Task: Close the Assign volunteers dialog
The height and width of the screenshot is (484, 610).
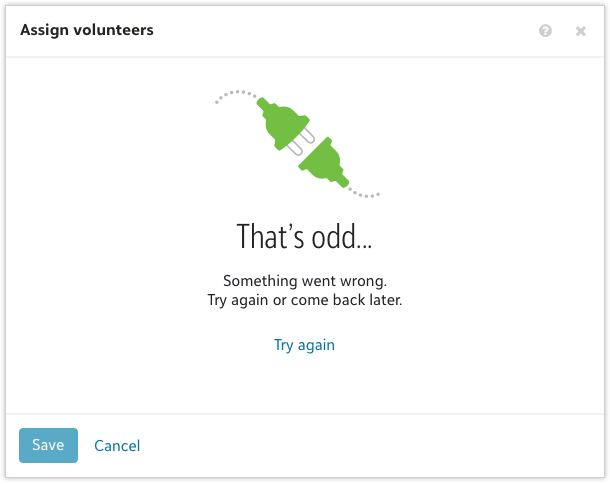Action: pyautogui.click(x=580, y=31)
